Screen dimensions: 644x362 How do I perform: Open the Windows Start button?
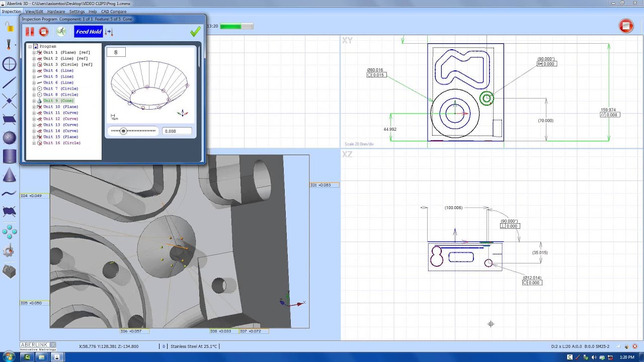[x=9, y=357]
